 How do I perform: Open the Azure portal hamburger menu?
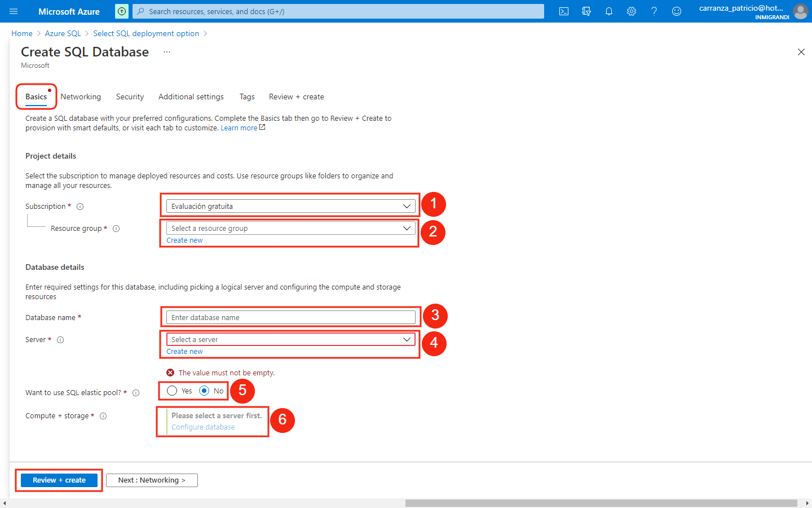point(14,11)
